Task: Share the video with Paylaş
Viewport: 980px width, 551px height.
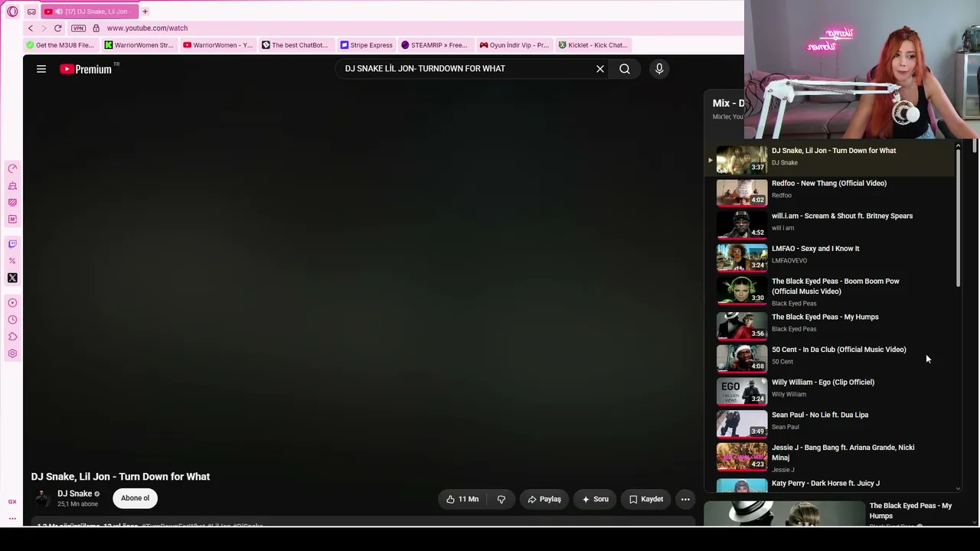Action: 544,499
